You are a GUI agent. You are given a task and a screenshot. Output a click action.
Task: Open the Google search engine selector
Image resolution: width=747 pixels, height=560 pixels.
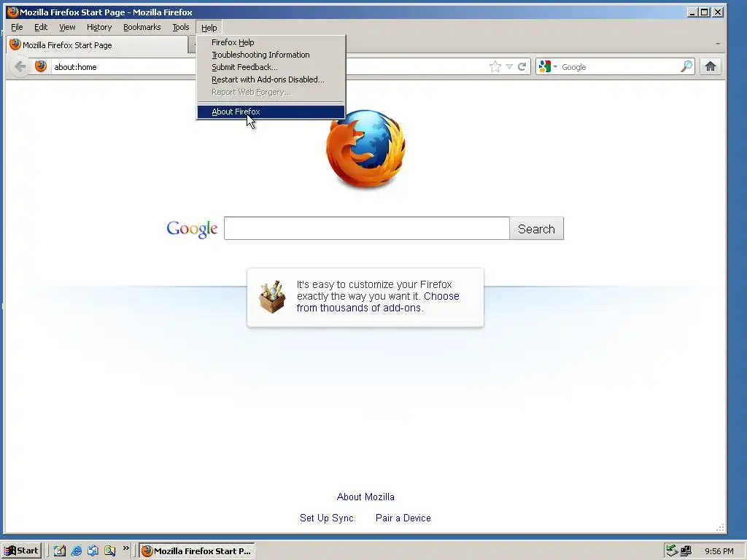coord(547,66)
